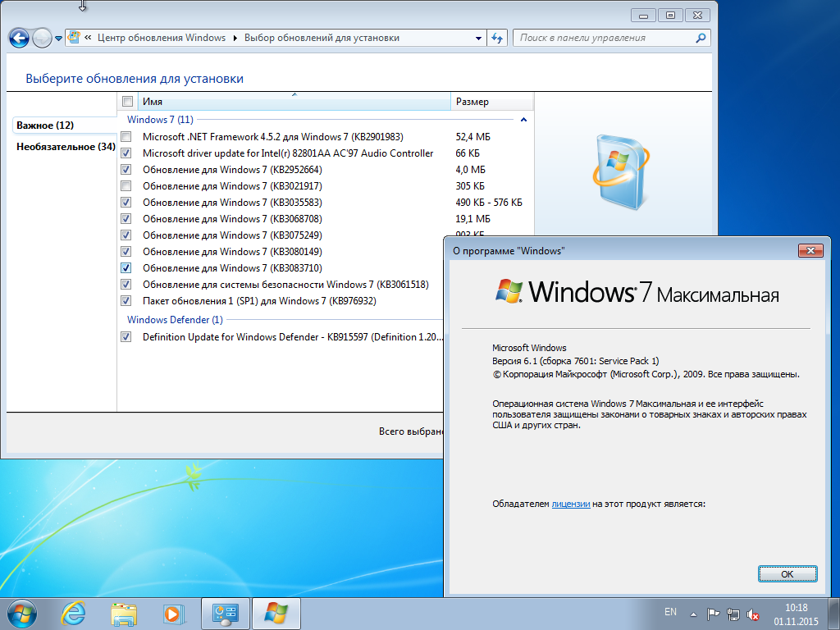Screen dimensions: 840x630
Task: Uncheck update KB3080149
Action: click(126, 252)
